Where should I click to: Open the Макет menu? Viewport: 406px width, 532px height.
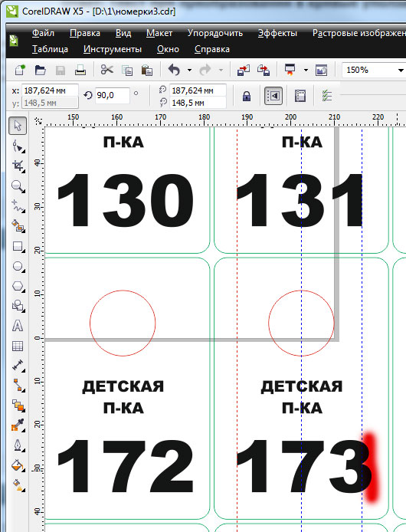(159, 33)
